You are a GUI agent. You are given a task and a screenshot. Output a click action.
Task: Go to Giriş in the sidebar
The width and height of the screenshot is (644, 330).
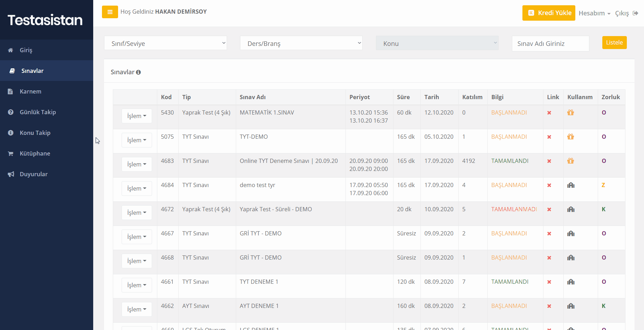pos(47,50)
